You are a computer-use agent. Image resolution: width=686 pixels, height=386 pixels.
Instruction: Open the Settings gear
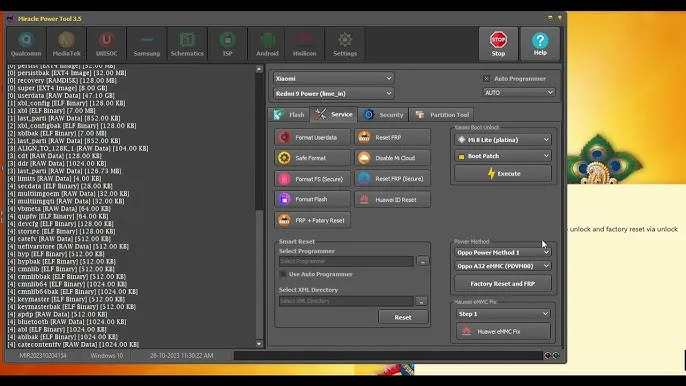click(x=345, y=44)
